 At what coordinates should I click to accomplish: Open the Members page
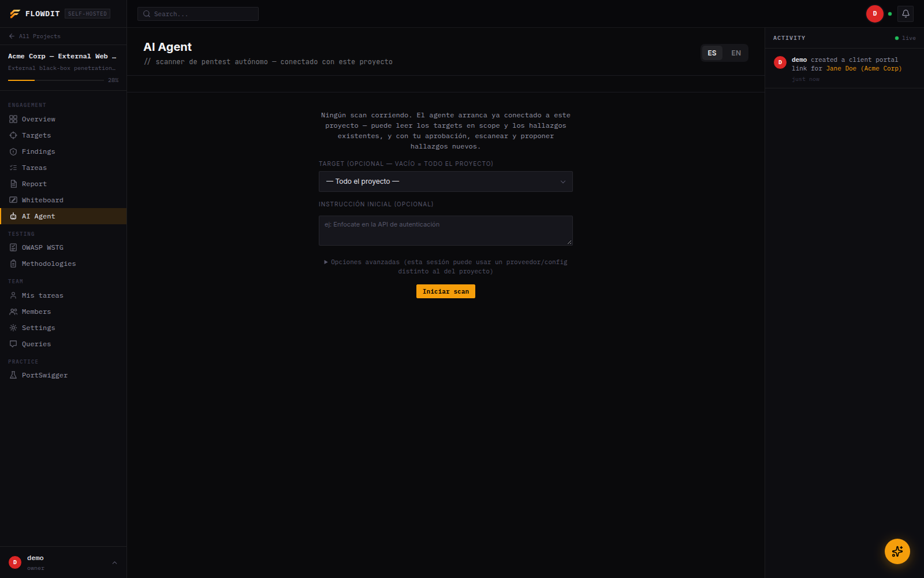click(63, 312)
